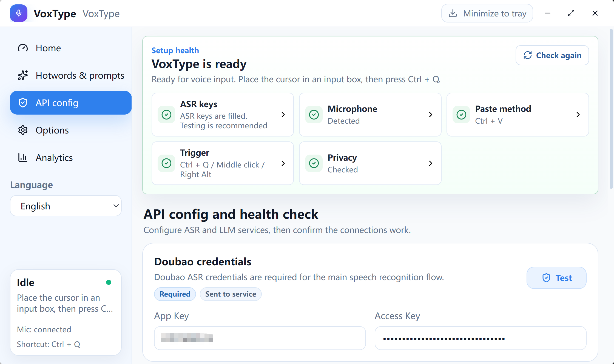Click the VoxType is ready heading
Viewport: 614px width, 364px height.
(199, 64)
